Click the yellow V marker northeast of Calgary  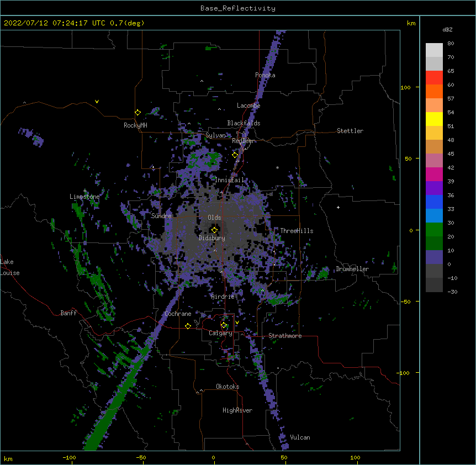(237, 323)
